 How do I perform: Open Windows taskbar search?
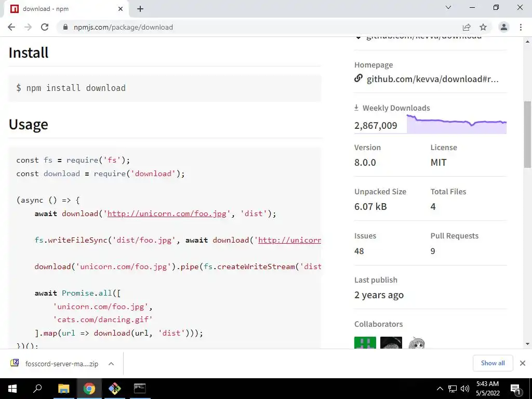point(37,389)
